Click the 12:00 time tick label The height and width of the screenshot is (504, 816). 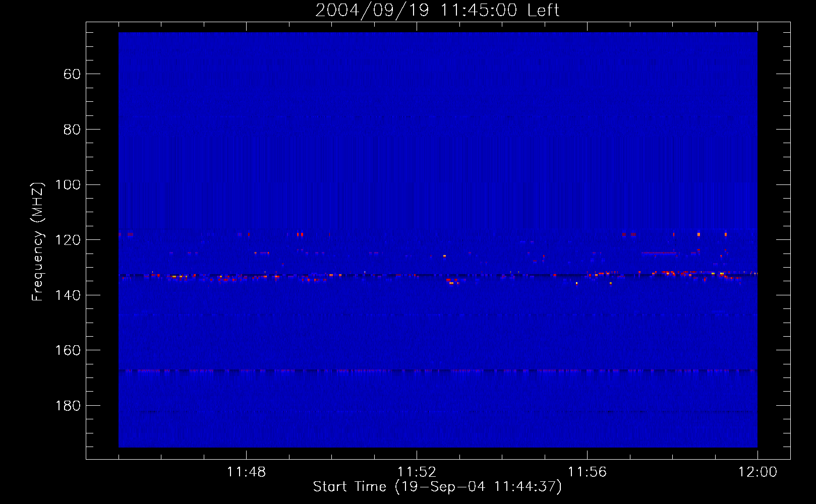pos(757,472)
